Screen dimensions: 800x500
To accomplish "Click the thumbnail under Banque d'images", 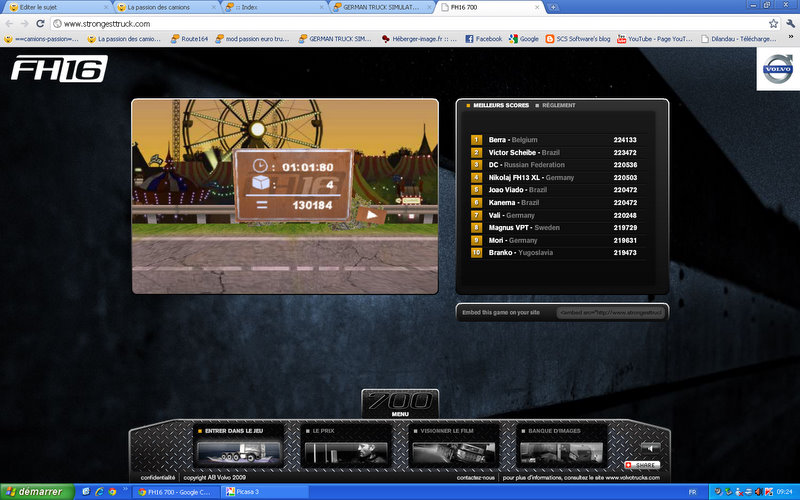I will (x=561, y=453).
